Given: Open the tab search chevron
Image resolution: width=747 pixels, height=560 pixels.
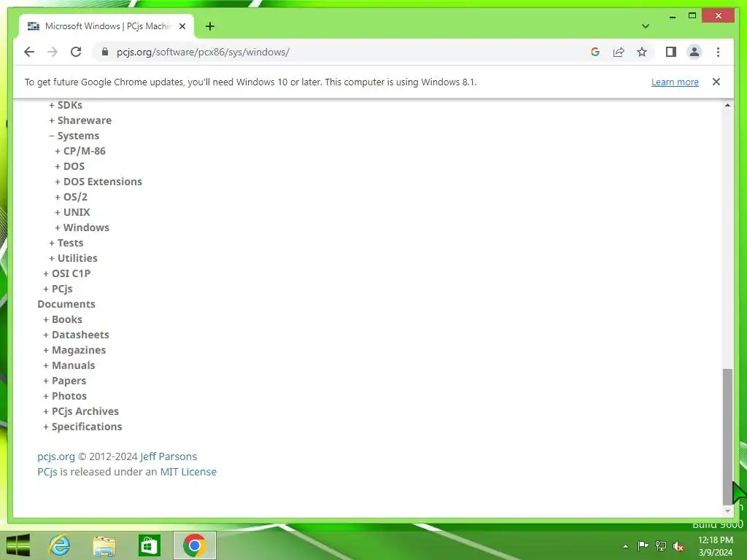Looking at the screenshot, I should (645, 26).
